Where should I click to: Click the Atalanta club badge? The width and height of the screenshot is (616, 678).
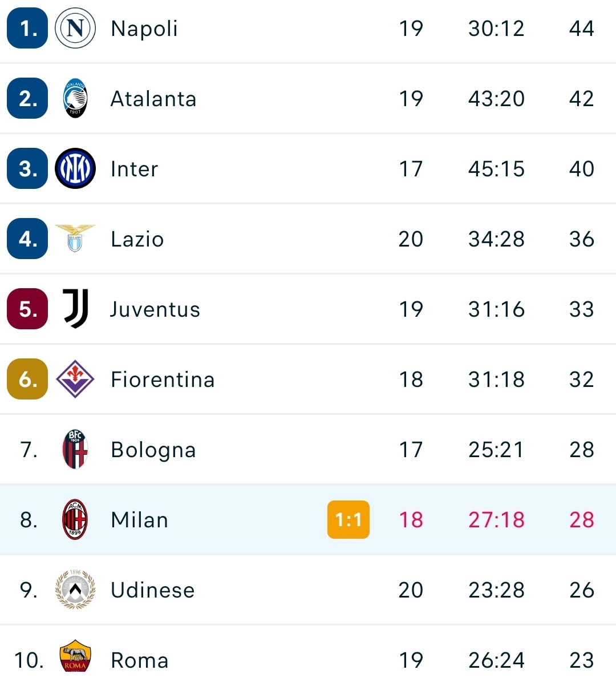(75, 98)
